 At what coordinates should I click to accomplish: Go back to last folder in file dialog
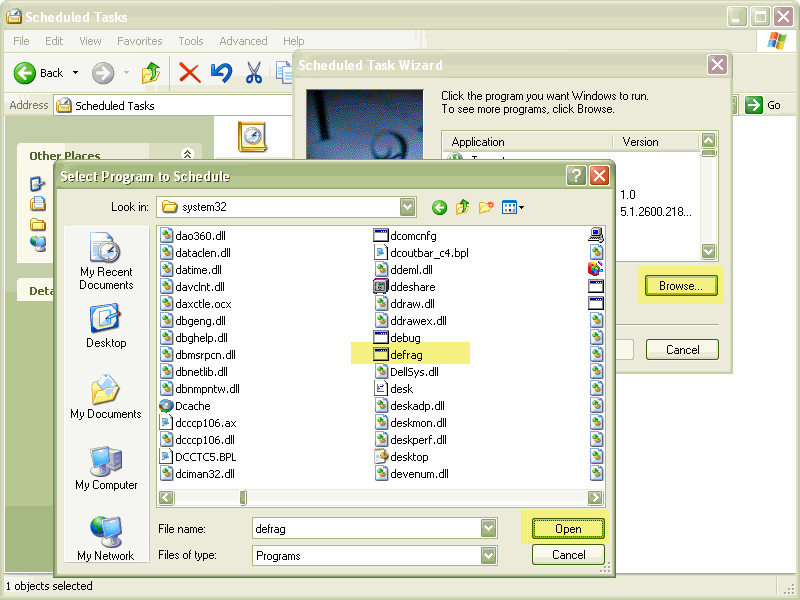[x=439, y=207]
